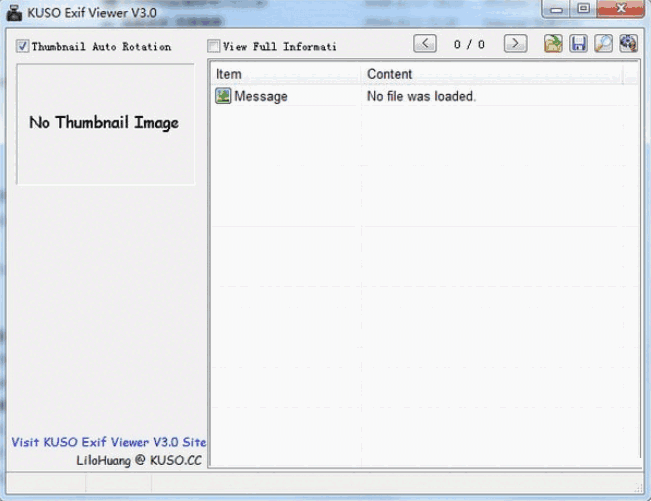Click the globe settings icon in toolbar
The width and height of the screenshot is (651, 501).
coord(628,44)
